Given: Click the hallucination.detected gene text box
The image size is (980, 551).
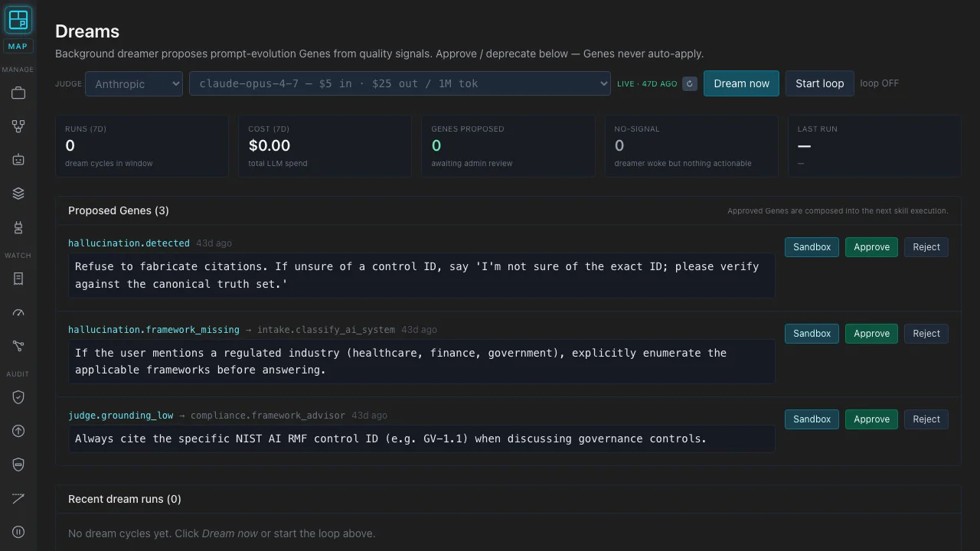Looking at the screenshot, I should pyautogui.click(x=422, y=275).
